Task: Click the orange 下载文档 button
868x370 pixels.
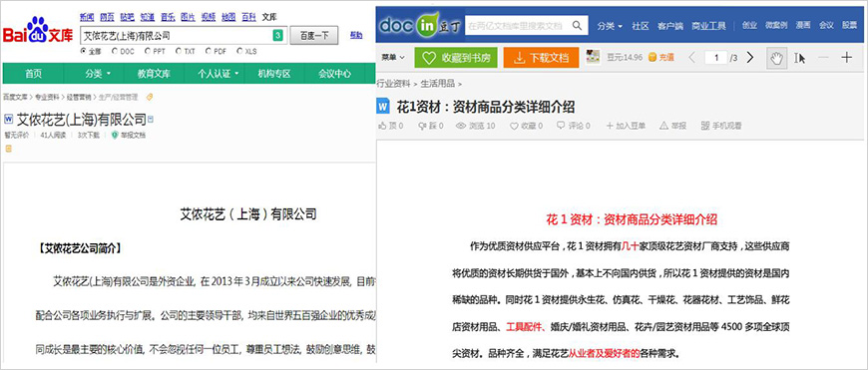Action: point(541,58)
